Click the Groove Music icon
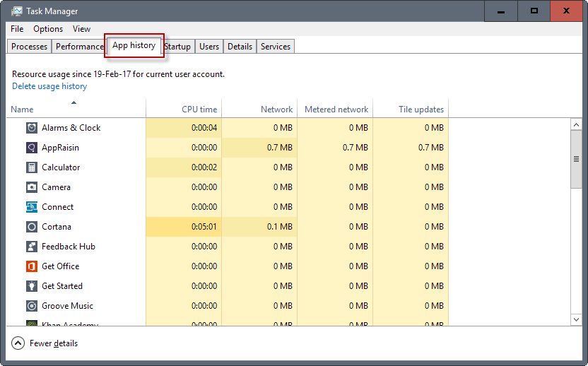The width and height of the screenshot is (588, 366). pos(32,306)
